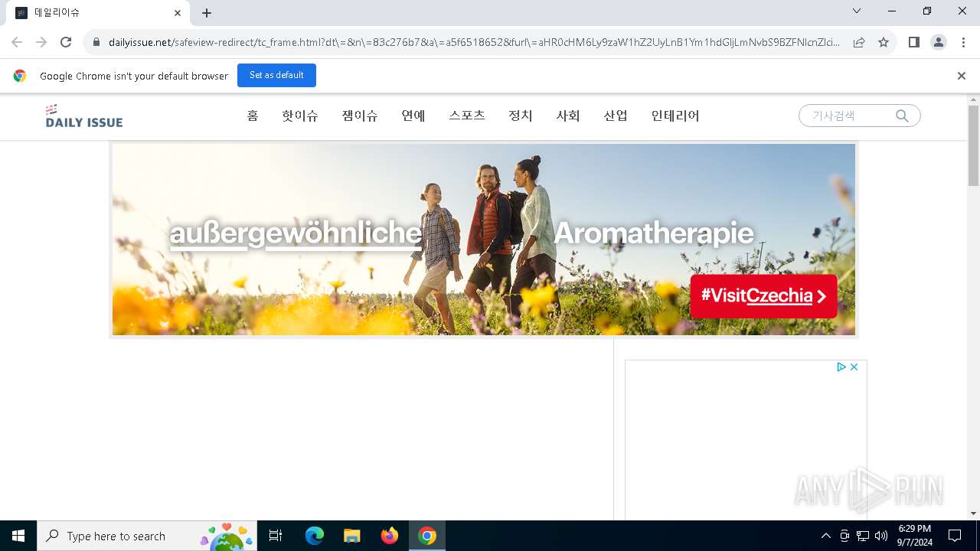Open File Explorer from the taskbar
Screen dimensions: 980x551
(x=352, y=536)
